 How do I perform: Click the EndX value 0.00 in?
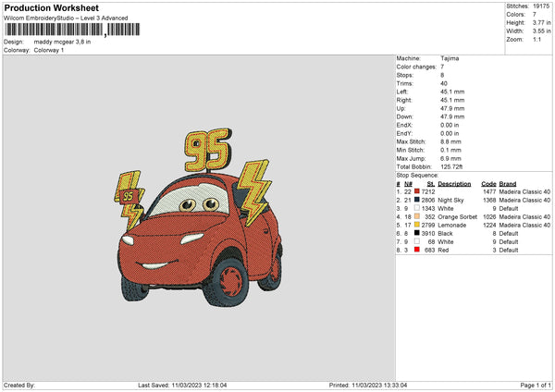pos(450,125)
